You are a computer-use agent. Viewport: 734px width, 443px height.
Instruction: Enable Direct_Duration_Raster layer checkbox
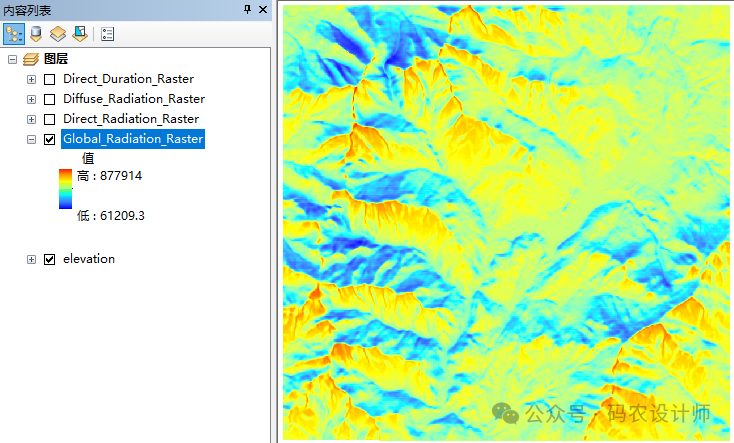pos(50,79)
